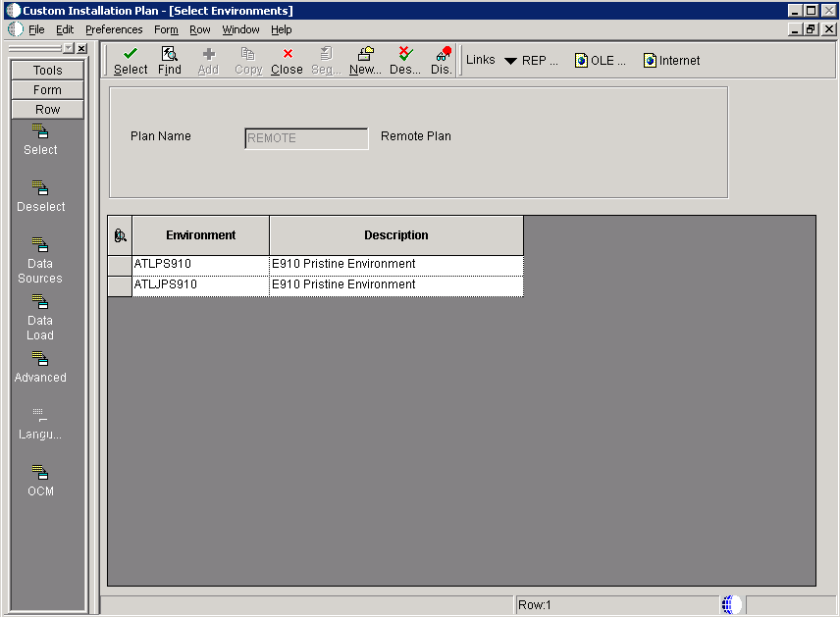Click the Description column header

click(x=396, y=235)
